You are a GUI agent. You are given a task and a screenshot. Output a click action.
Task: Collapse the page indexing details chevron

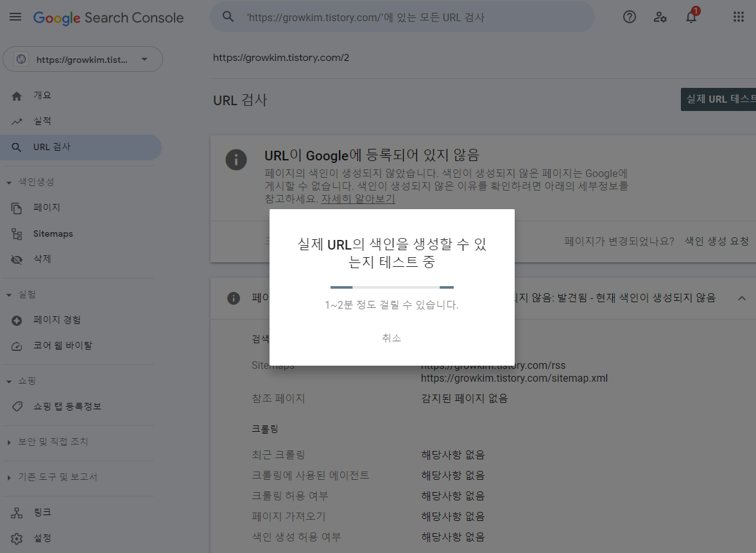[741, 298]
